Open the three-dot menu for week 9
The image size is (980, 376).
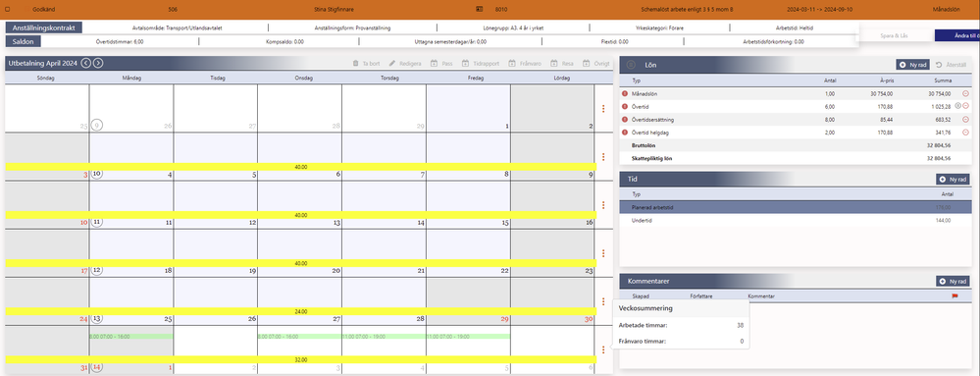click(x=603, y=109)
